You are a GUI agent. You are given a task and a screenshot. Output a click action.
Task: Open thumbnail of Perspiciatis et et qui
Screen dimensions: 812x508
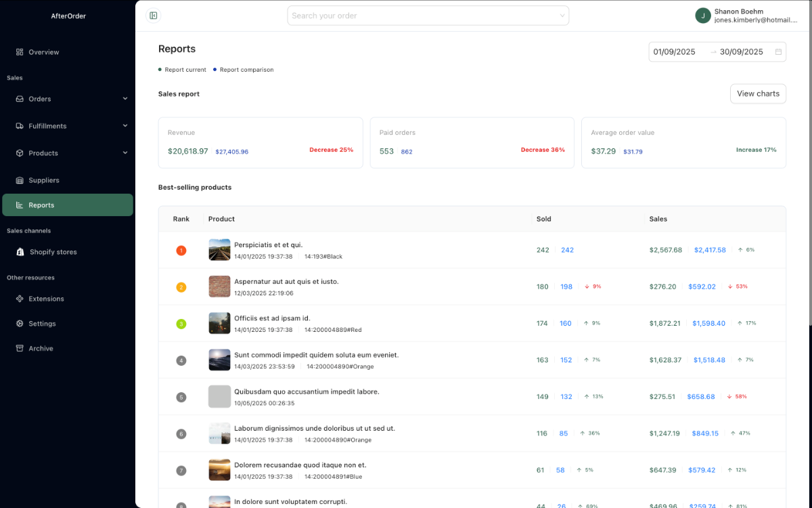tap(219, 250)
